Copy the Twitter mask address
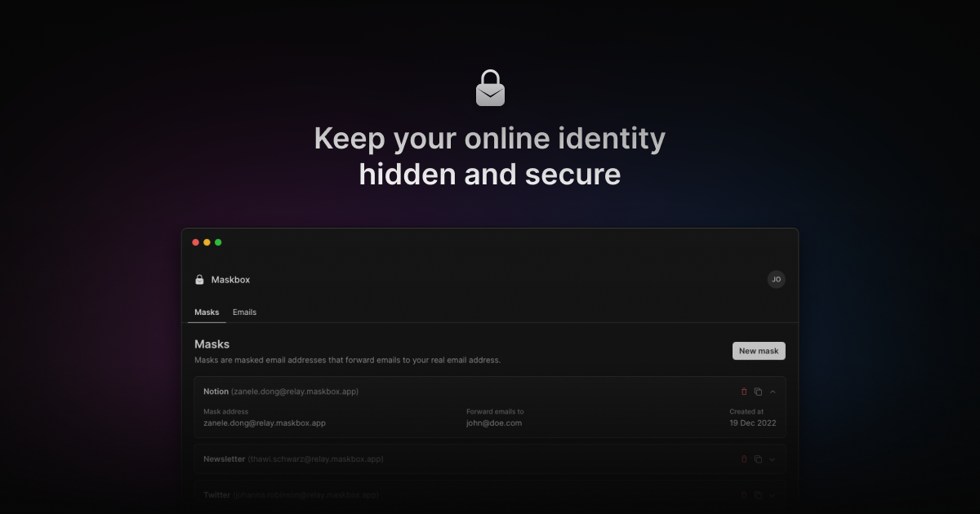This screenshot has width=980, height=514. 758,494
